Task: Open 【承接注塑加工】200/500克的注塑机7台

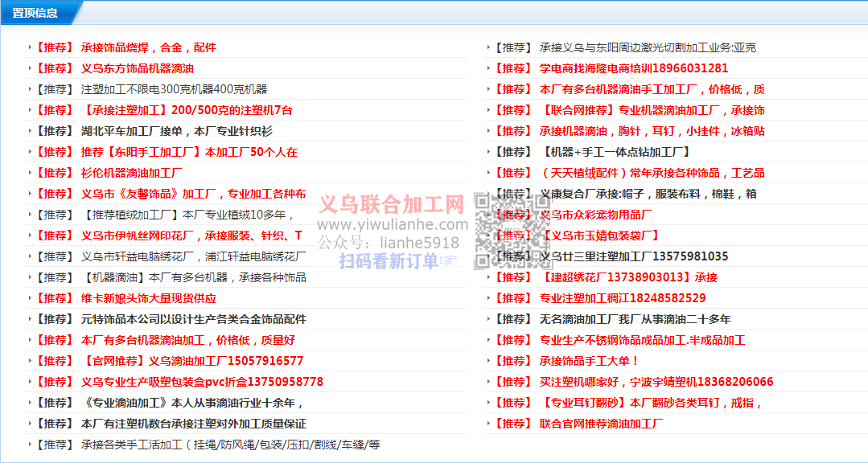Action: (x=187, y=110)
